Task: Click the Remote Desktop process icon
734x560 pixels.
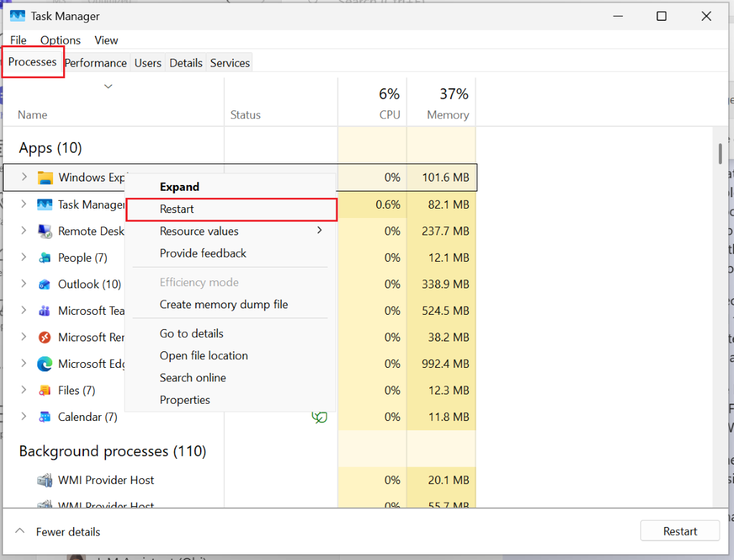Action: (43, 231)
